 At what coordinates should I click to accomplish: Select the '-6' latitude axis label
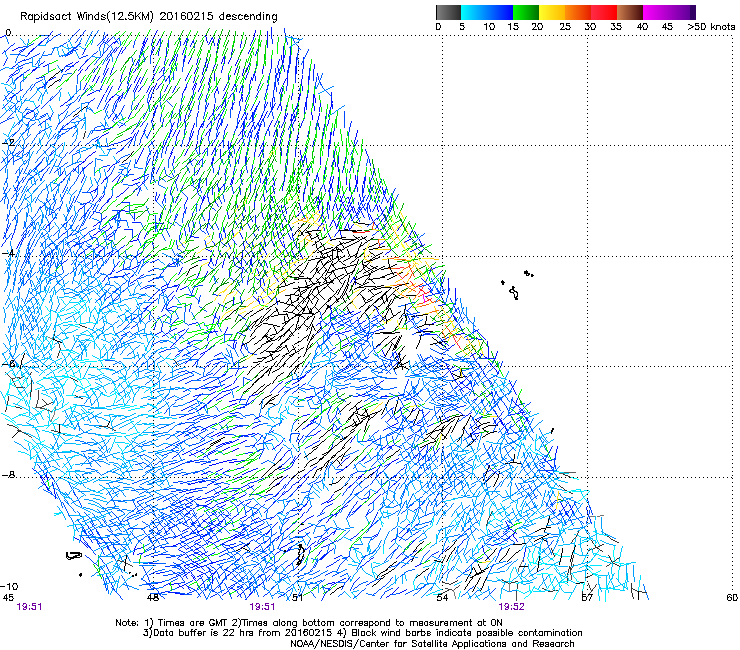coord(8,363)
